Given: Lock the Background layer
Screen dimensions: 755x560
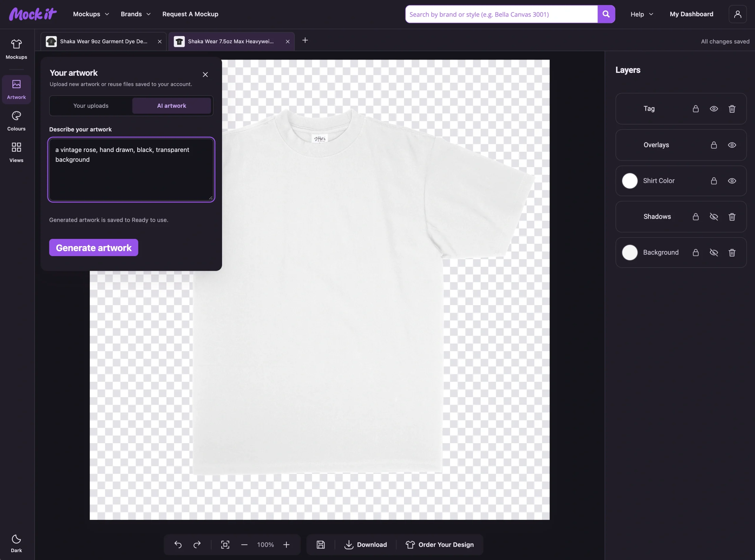Looking at the screenshot, I should tap(696, 253).
